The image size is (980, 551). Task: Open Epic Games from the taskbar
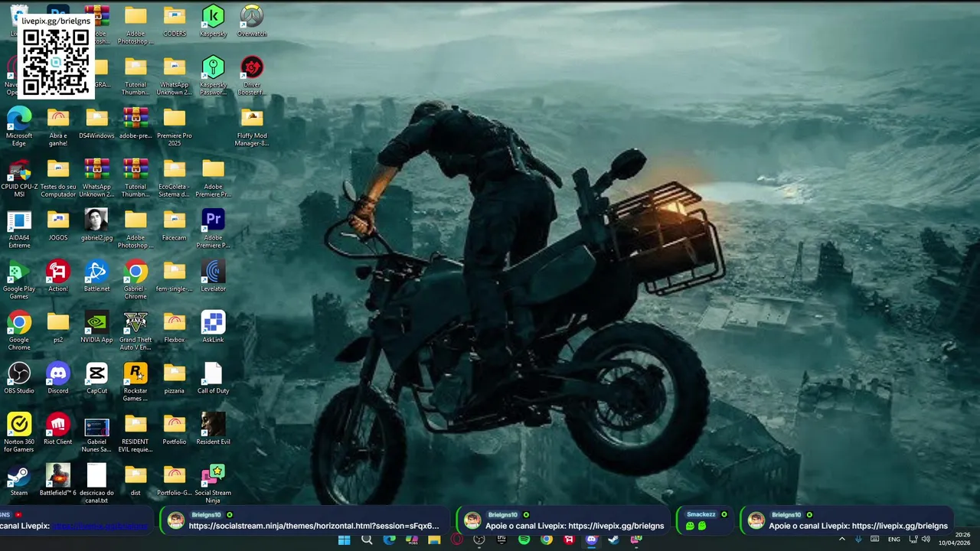pyautogui.click(x=501, y=540)
